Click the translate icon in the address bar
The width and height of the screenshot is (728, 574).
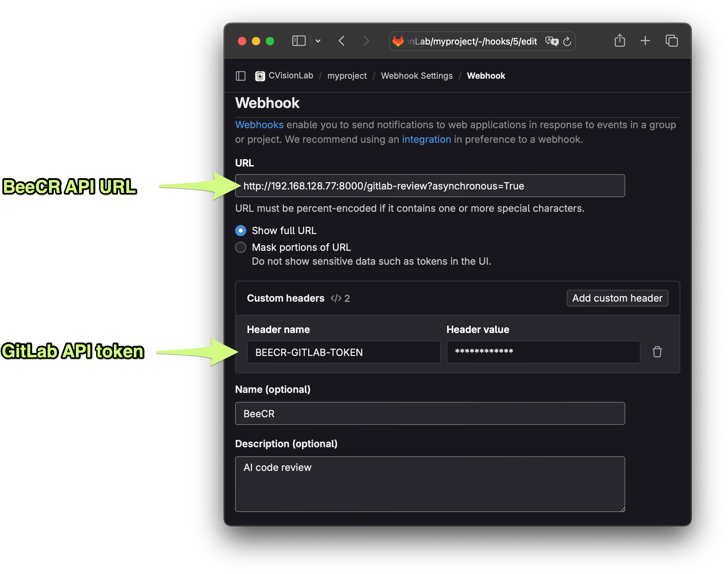(552, 41)
